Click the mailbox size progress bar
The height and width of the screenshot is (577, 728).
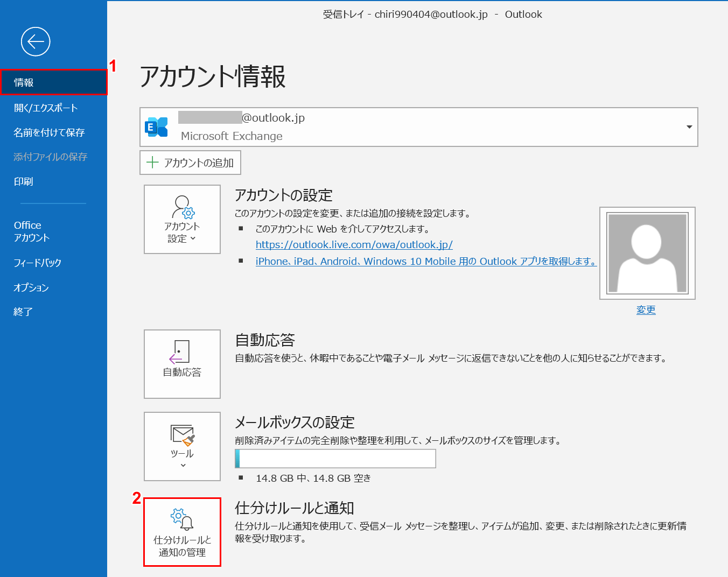335,459
